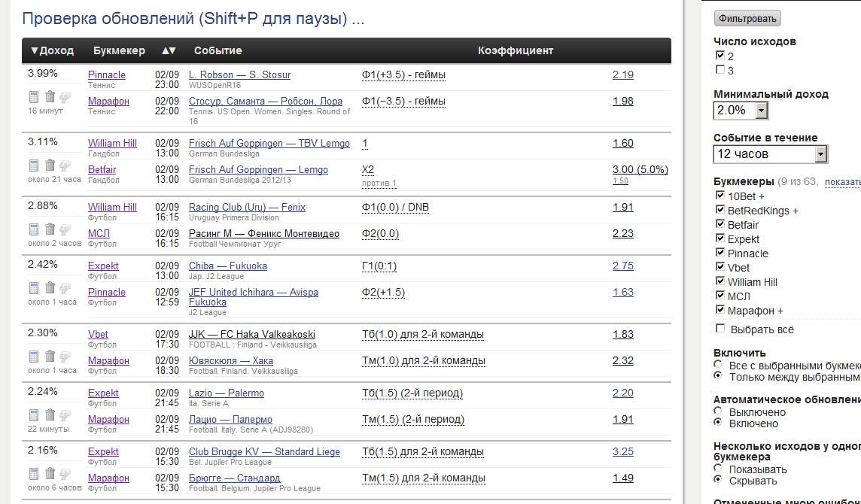Remove the 2.16% row using trash icon

click(50, 474)
